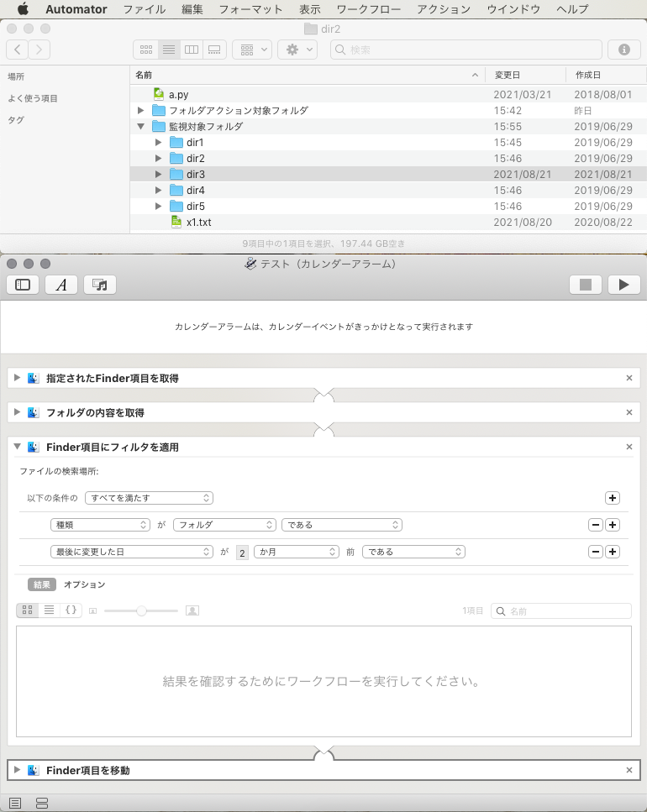Open Automator fonts (A) button

[61, 285]
